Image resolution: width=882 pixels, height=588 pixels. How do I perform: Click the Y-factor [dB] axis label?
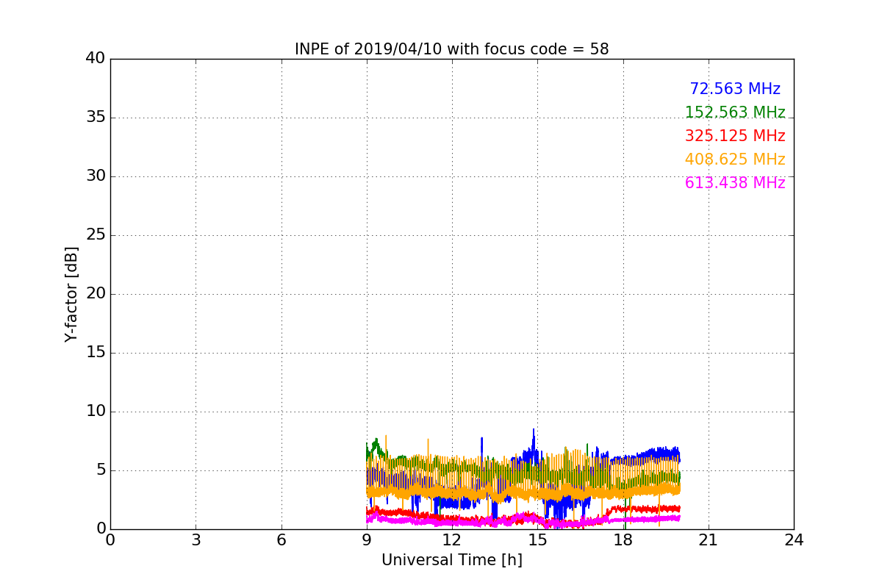71,294
